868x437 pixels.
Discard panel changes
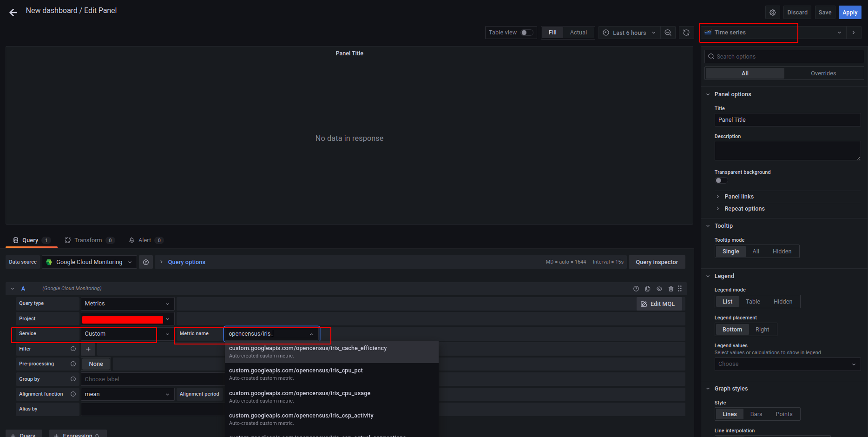[x=797, y=13]
